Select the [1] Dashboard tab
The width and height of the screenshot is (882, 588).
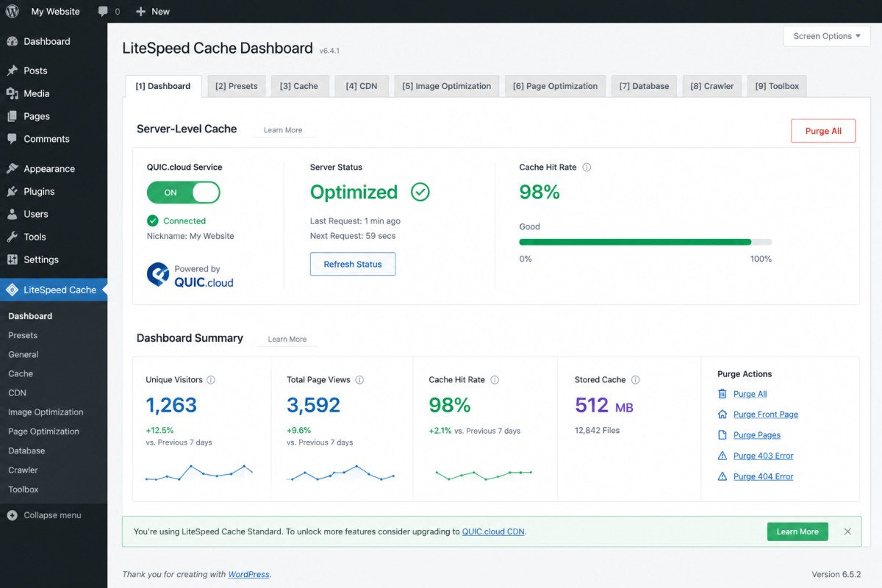[x=163, y=86]
